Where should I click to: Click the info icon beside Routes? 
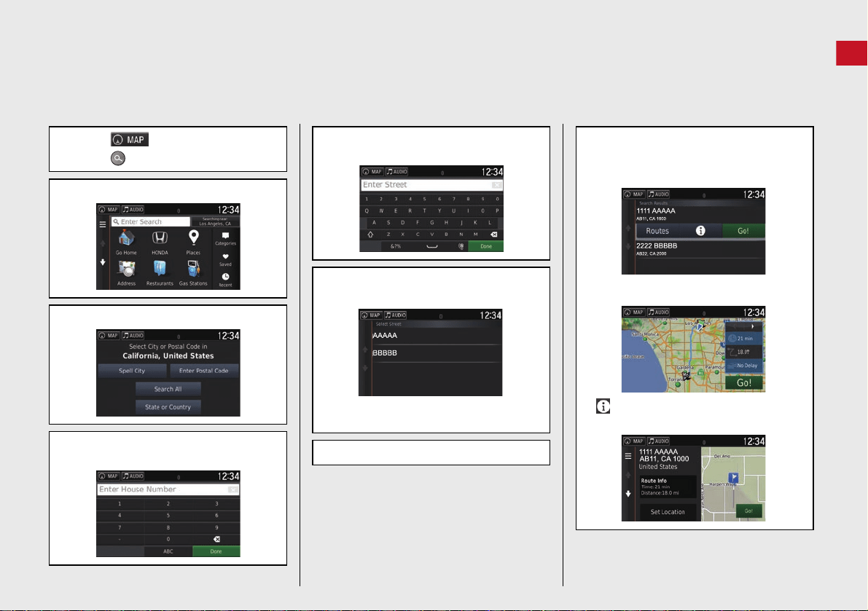coord(700,231)
